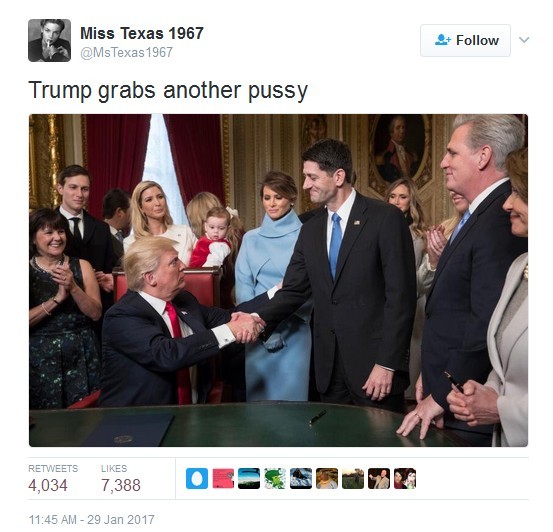Enlarge the handshake photo attached to tweet
Viewport: 553px width, 532px height.
(x=278, y=280)
